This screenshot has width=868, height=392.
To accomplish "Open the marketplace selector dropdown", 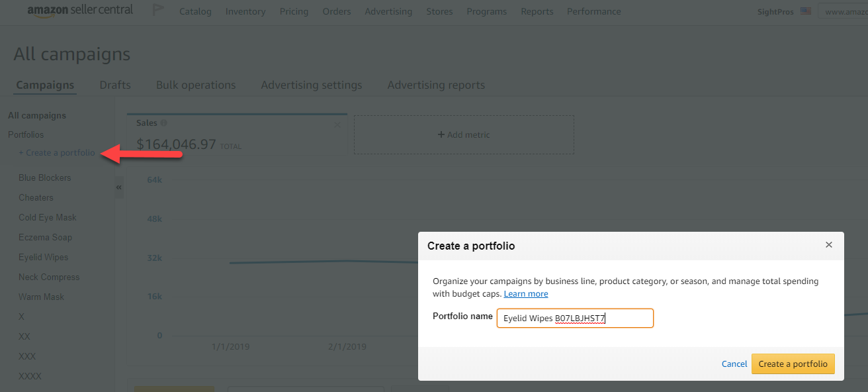I will click(x=843, y=11).
